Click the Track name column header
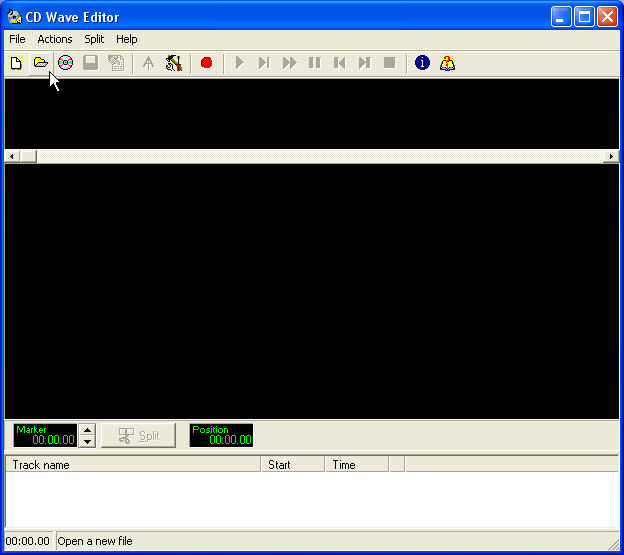The image size is (624, 555). pyautogui.click(x=133, y=465)
